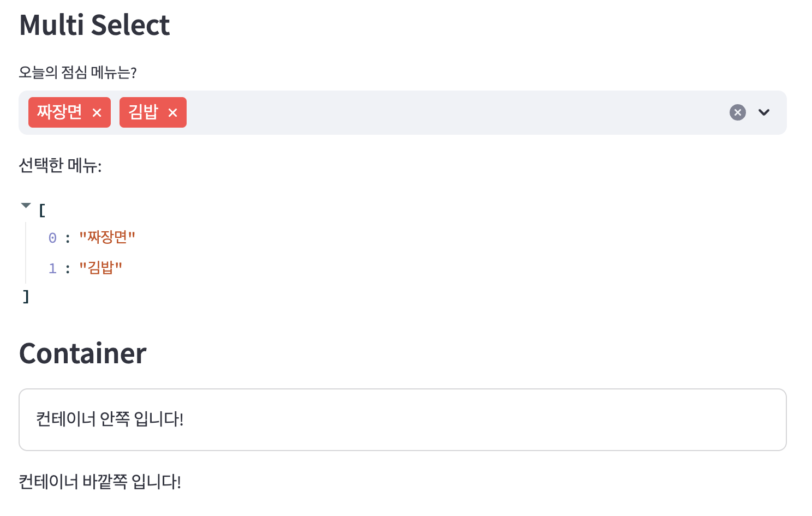Screen dimensions: 812x516
Task: Click the closing bracket of the JSON list
Action: 26,297
